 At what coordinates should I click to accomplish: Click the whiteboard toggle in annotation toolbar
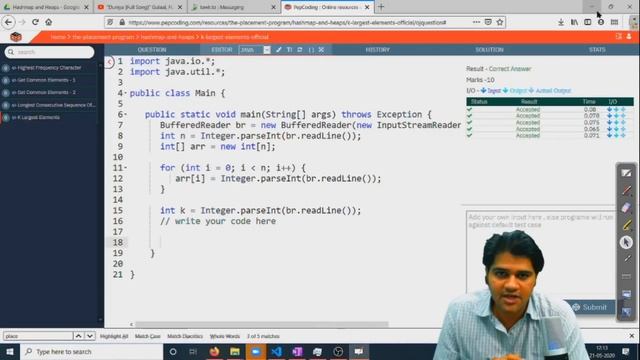(x=626, y=173)
